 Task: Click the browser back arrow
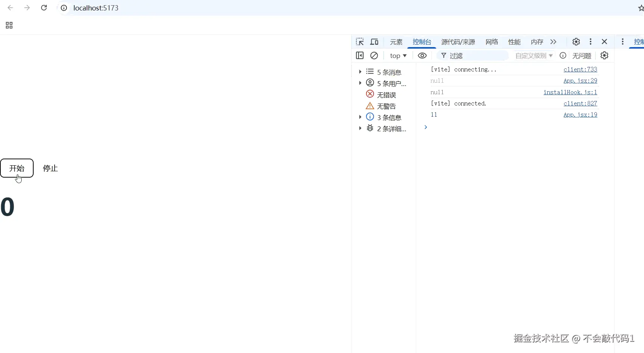pos(10,8)
